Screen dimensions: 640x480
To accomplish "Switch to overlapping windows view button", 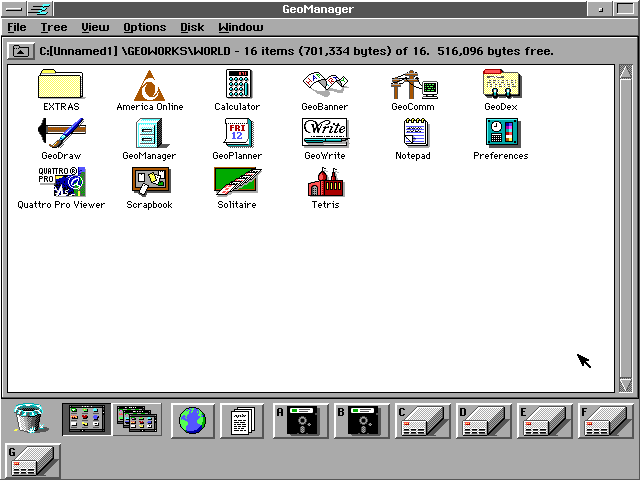I will tap(137, 419).
